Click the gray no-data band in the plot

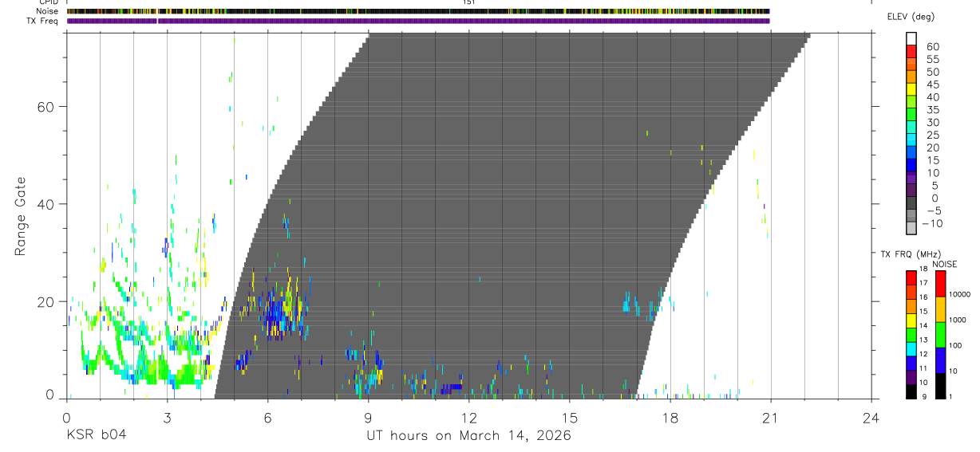(511, 215)
